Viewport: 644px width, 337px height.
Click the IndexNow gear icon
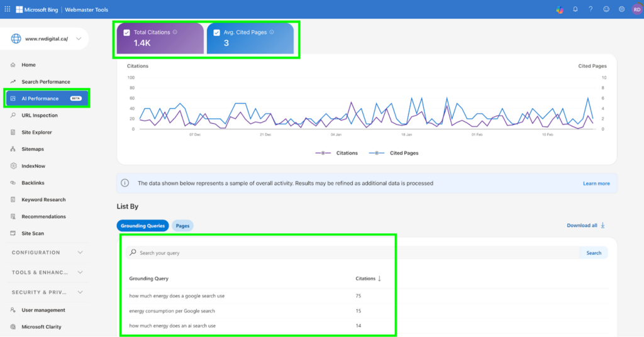click(x=13, y=166)
